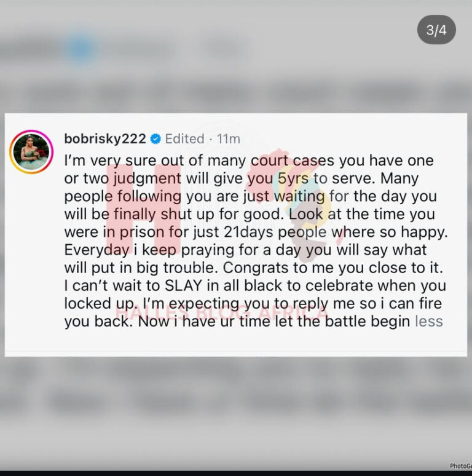The height and width of the screenshot is (476, 472).
Task: Click the HALLES BLOG AFRICA watermark text
Action: [221, 312]
